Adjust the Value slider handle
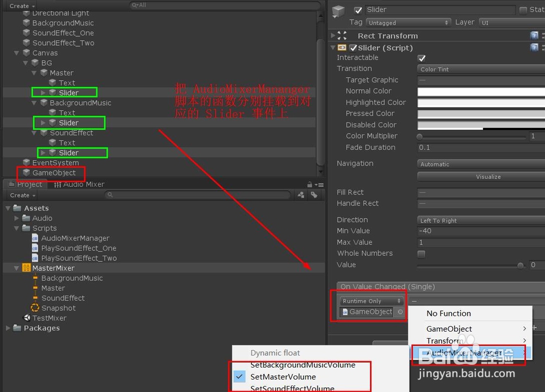This screenshot has width=545, height=392. point(520,266)
